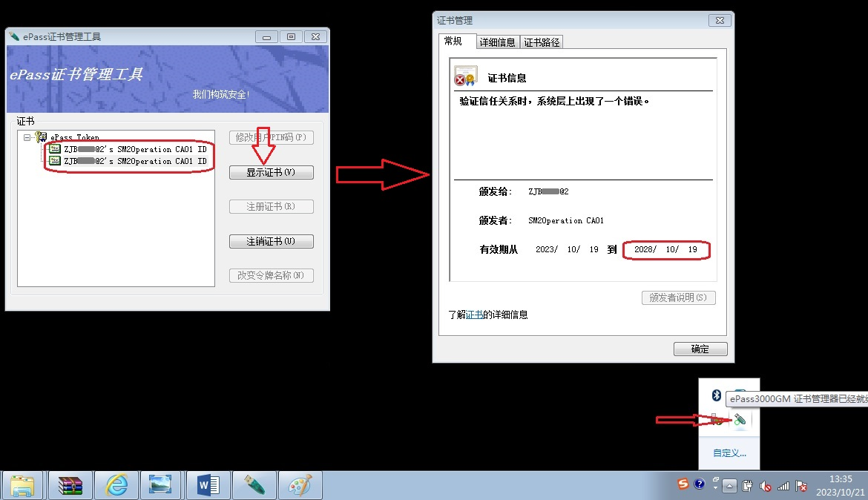
Task: Open Microsoft Word from the taskbar
Action: 208,486
